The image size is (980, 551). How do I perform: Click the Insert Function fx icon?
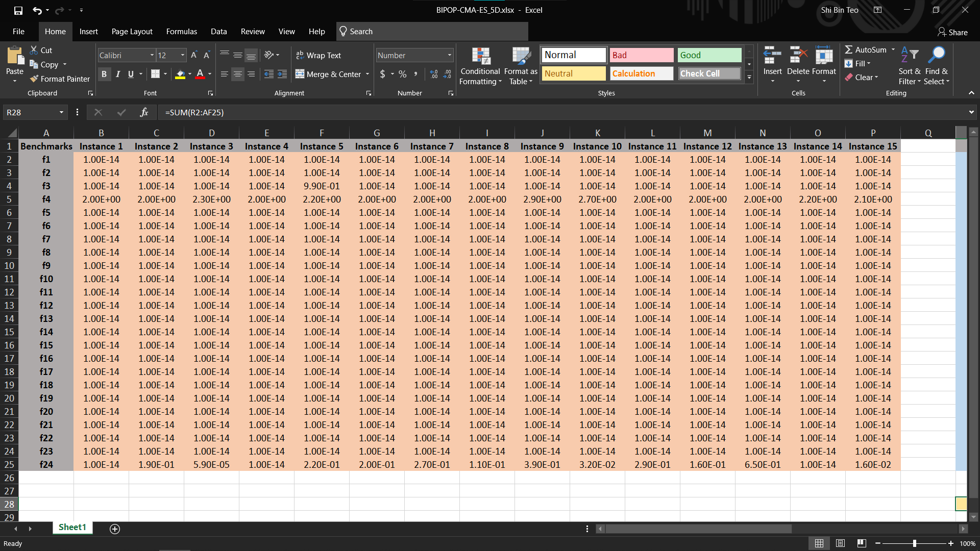click(144, 112)
